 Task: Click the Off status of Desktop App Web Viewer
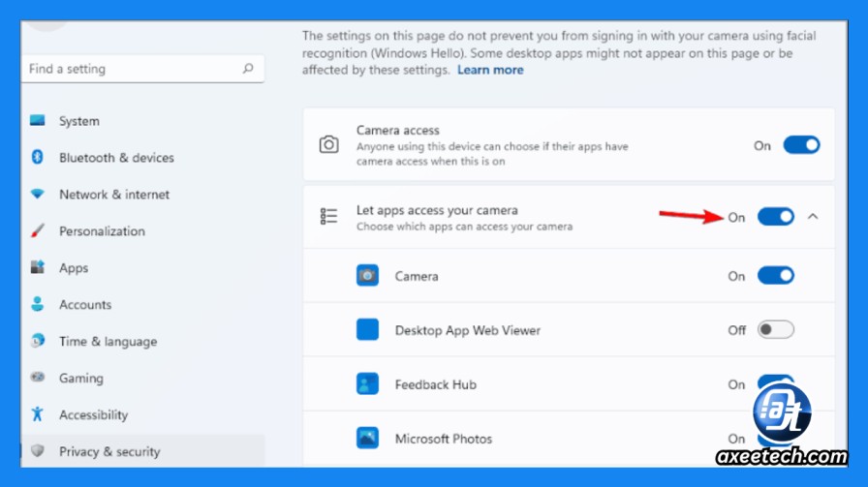click(x=737, y=330)
